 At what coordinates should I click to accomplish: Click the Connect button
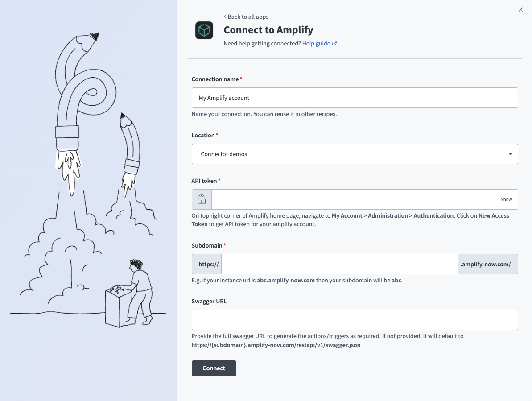pos(214,368)
